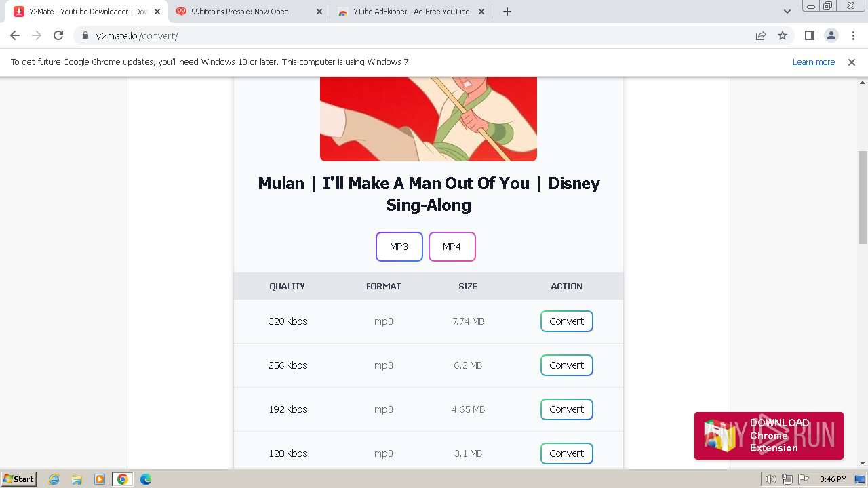Click the Download Chrome Extension banner
868x488 pixels.
pyautogui.click(x=769, y=436)
